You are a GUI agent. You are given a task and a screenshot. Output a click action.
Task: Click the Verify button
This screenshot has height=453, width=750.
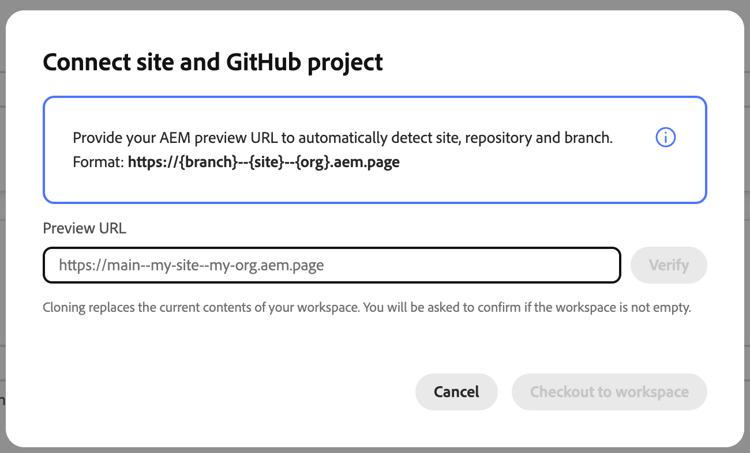coord(669,265)
